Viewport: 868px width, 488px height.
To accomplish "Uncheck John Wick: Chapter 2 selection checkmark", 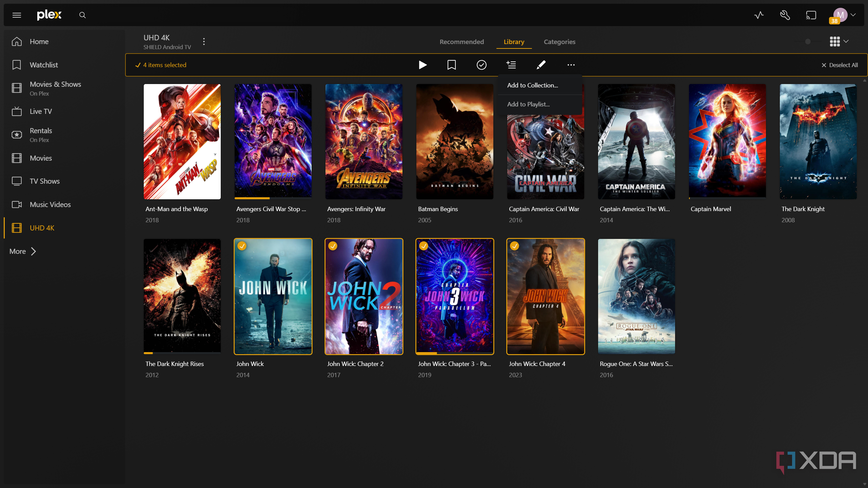I will 333,246.
